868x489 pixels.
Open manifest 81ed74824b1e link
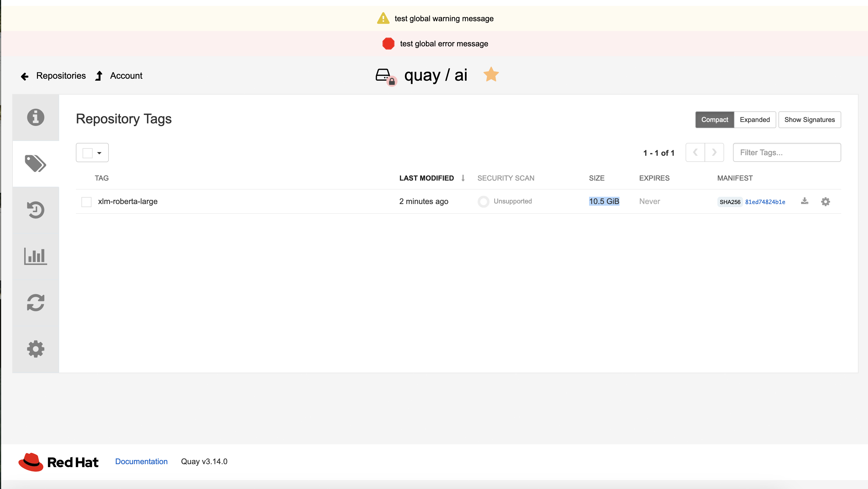point(765,202)
